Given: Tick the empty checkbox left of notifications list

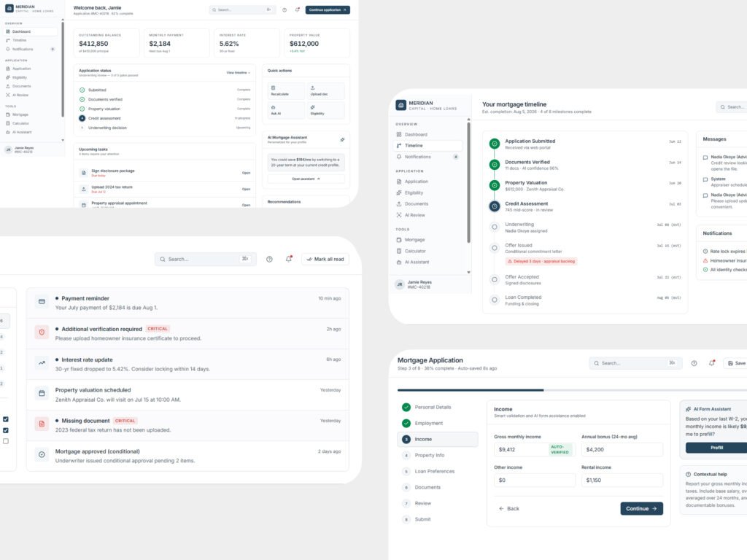Looking at the screenshot, I should click(6, 441).
